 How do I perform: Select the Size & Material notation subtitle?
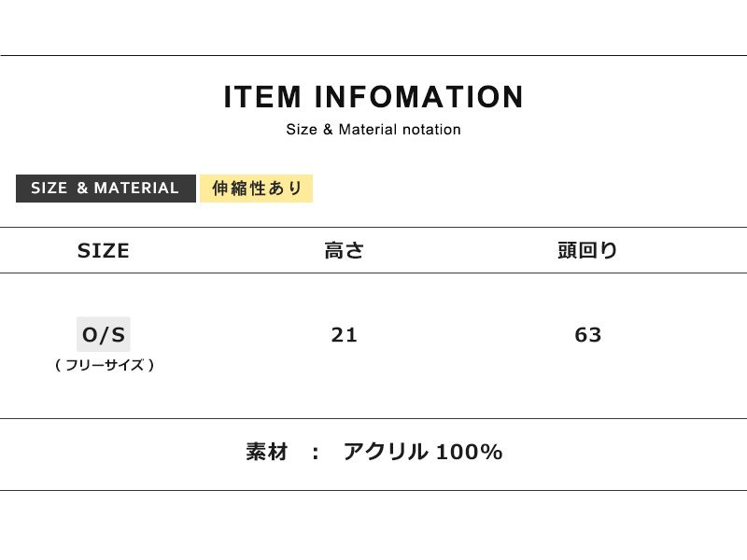373,130
